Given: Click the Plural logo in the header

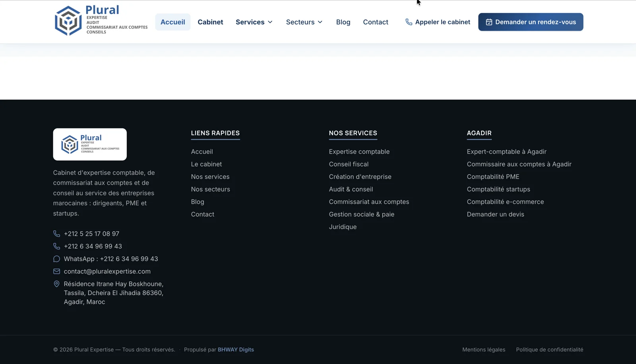Looking at the screenshot, I should tap(101, 21).
